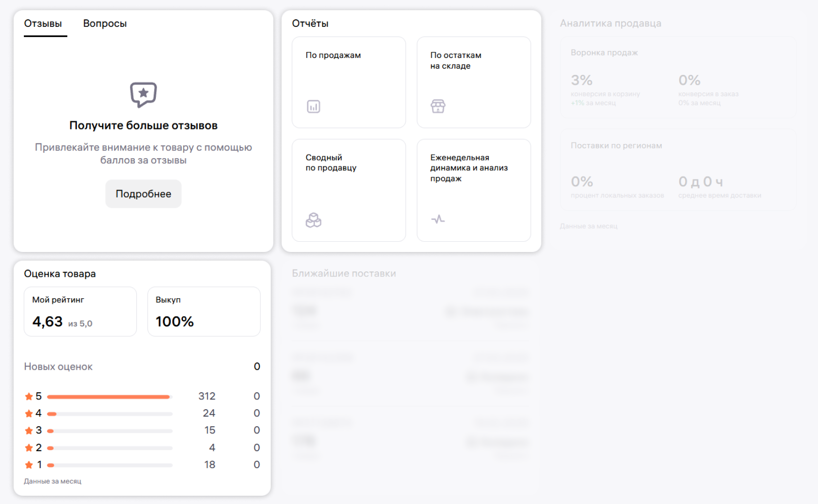Click the 4-star rating bar
Viewport: 818px width, 504px height.
110,414
